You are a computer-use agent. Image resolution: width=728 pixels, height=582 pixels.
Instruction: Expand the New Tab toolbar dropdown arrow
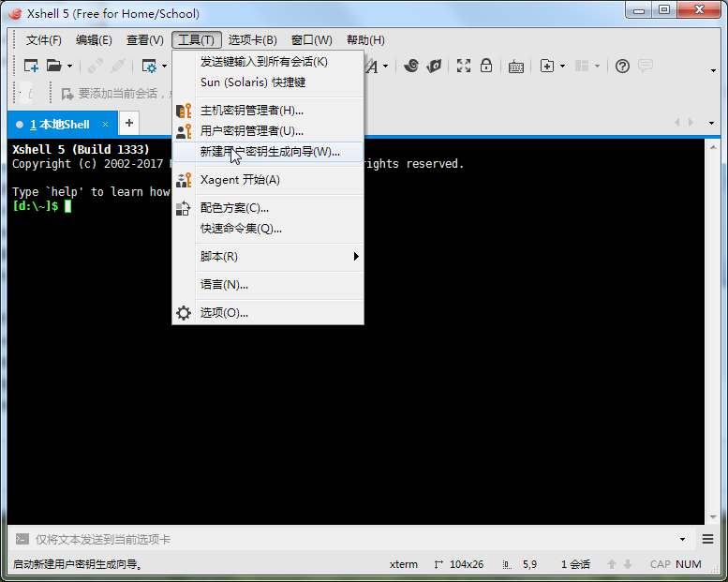point(562,67)
